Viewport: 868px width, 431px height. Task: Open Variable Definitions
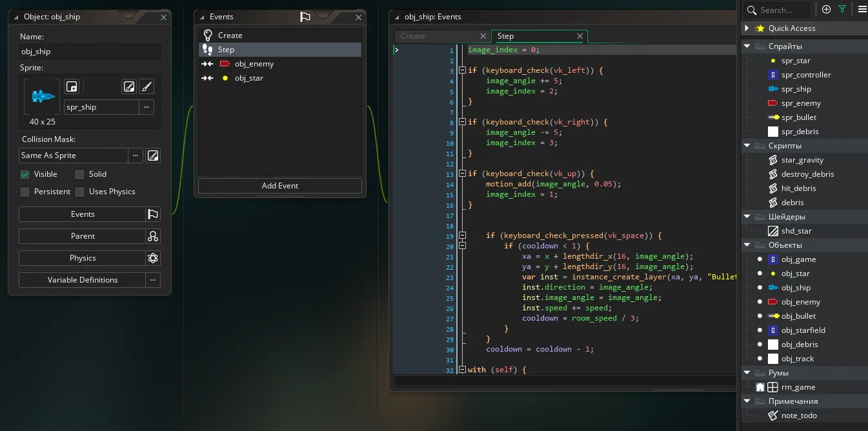click(x=83, y=280)
